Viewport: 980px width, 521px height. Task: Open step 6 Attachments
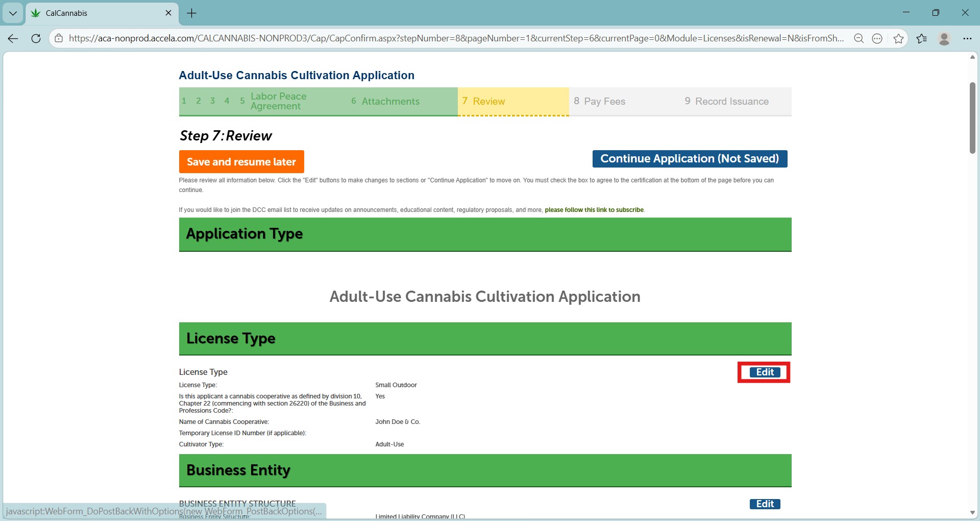pos(385,101)
